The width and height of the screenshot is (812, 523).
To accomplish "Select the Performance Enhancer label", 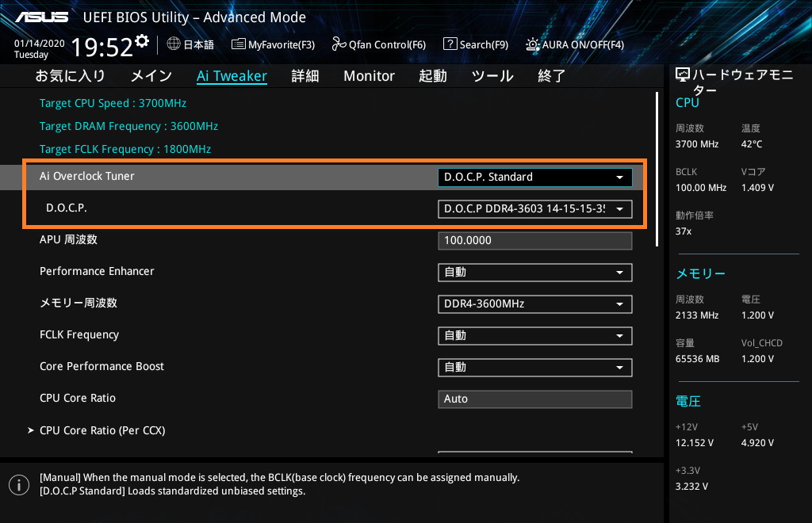I will point(97,271).
